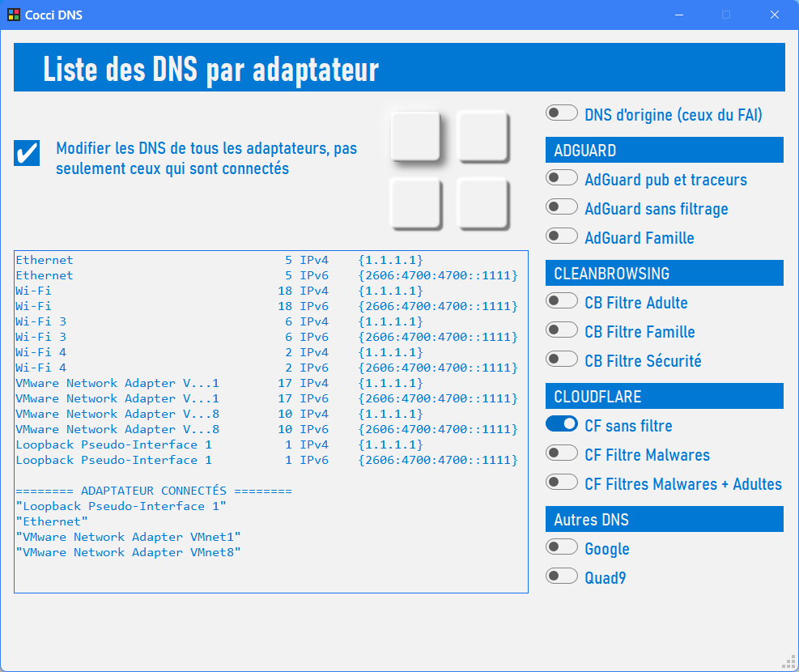Disable the CF sans filtre toggle
The width and height of the screenshot is (799, 672).
coord(562,424)
